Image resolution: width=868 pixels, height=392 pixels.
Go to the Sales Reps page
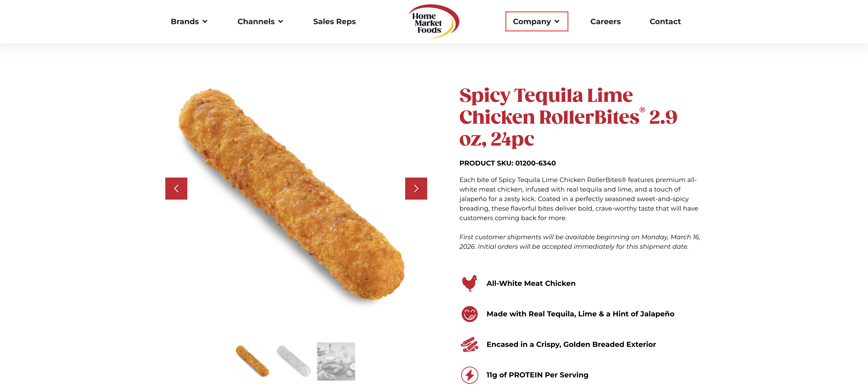pyautogui.click(x=334, y=22)
